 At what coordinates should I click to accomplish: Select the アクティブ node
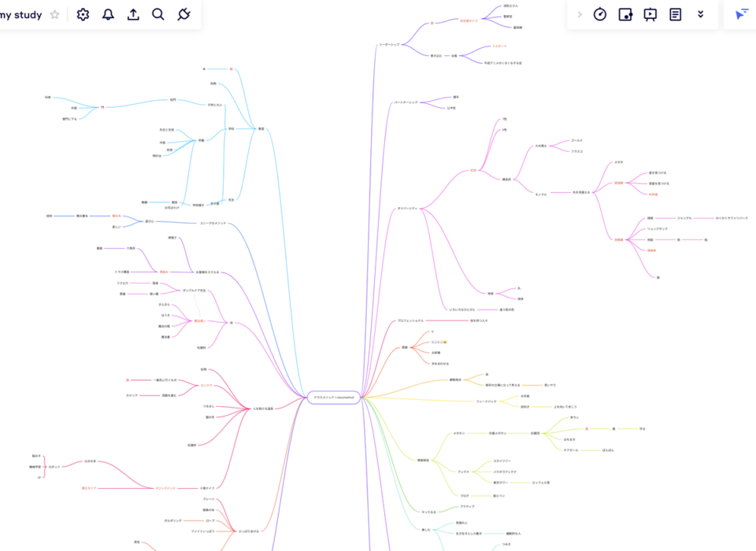(x=467, y=507)
